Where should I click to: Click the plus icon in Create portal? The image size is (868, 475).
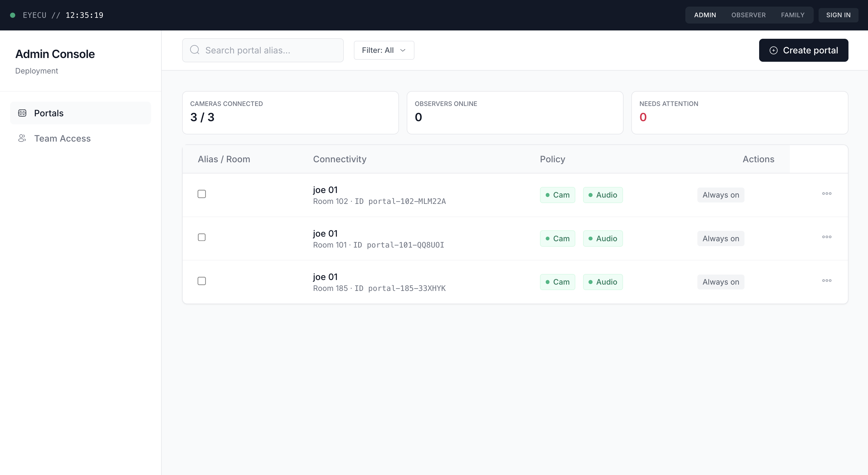(x=773, y=50)
